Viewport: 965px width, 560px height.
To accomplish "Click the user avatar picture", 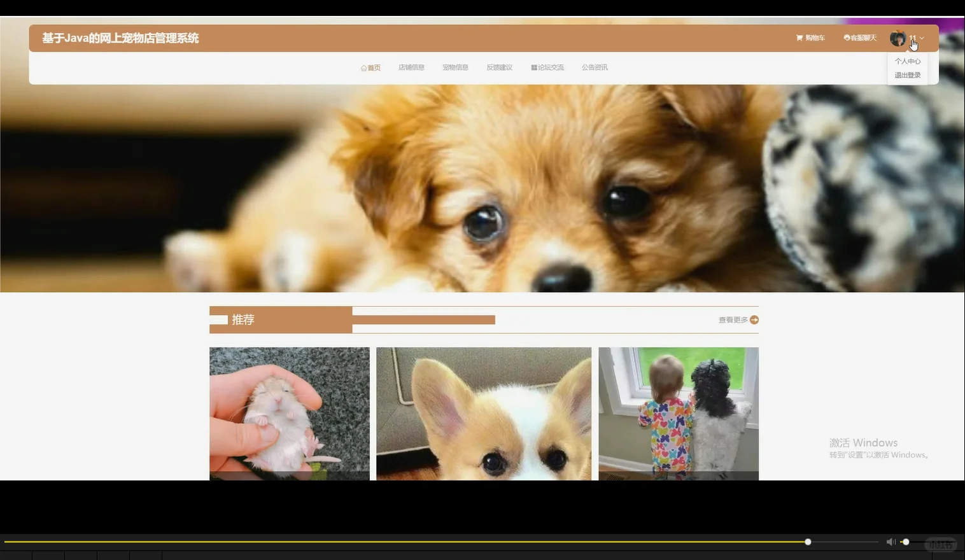I will point(898,38).
